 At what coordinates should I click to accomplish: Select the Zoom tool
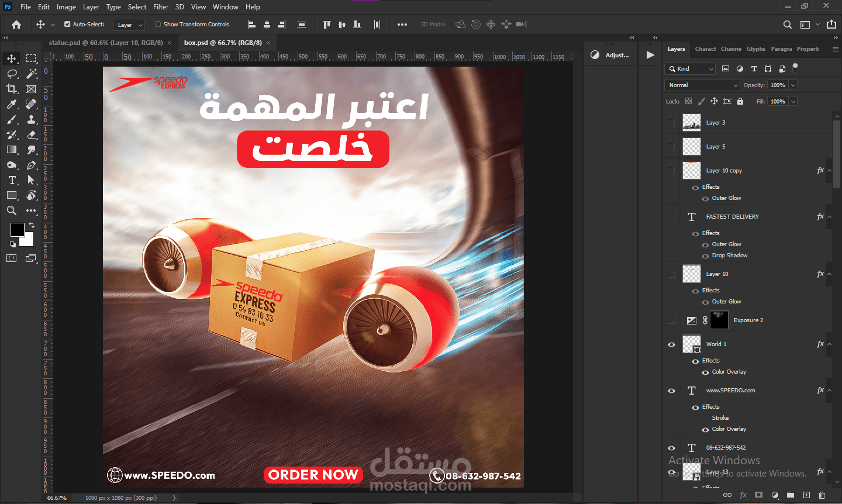pos(12,210)
